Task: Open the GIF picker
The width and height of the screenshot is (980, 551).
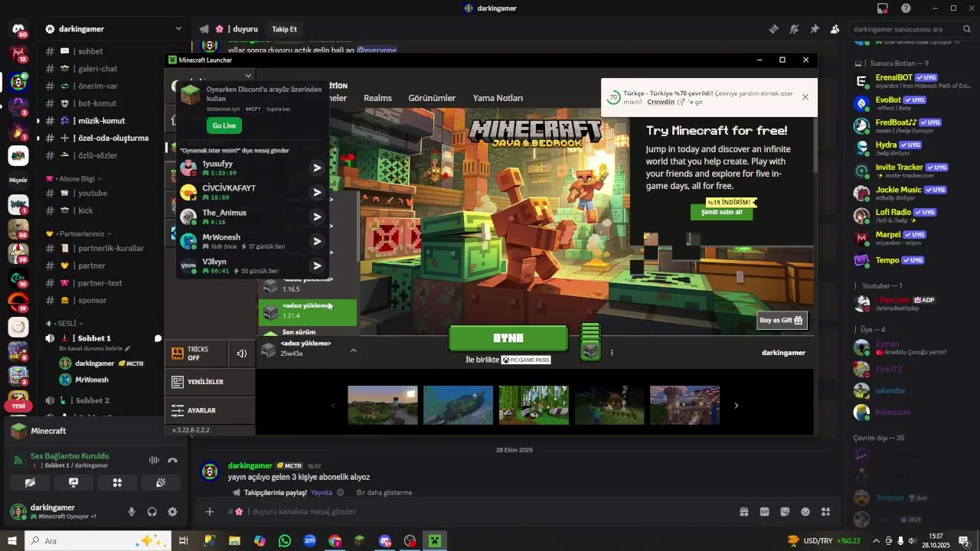Action: tap(764, 512)
